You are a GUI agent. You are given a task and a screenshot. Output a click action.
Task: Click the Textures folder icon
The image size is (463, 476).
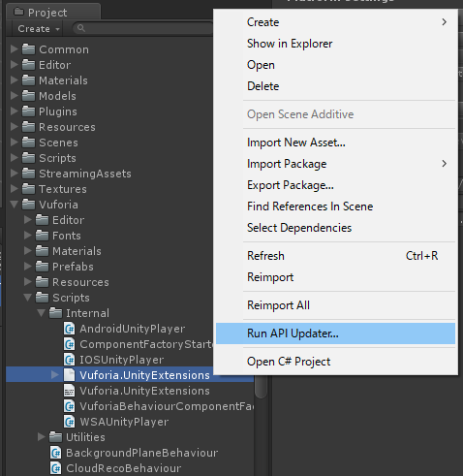point(28,189)
